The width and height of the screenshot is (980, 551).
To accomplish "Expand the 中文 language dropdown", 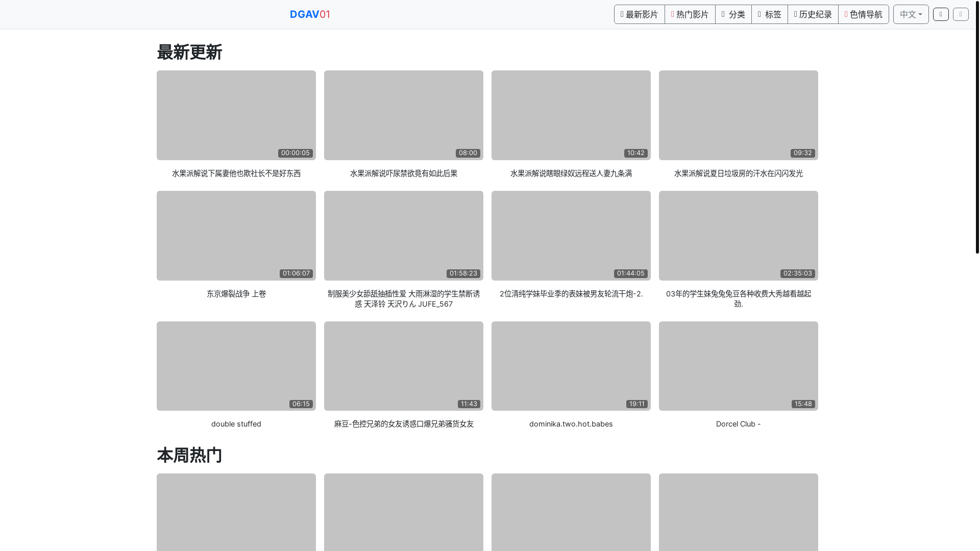I will click(x=911, y=14).
